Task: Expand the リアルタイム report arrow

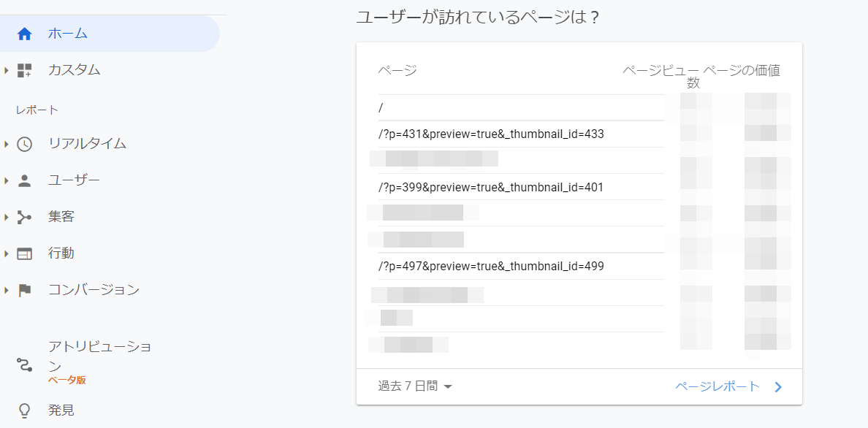Action: point(7,144)
